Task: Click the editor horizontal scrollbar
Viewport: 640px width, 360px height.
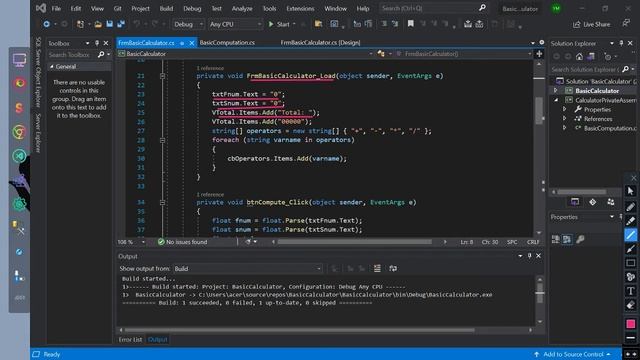Action: click(354, 242)
